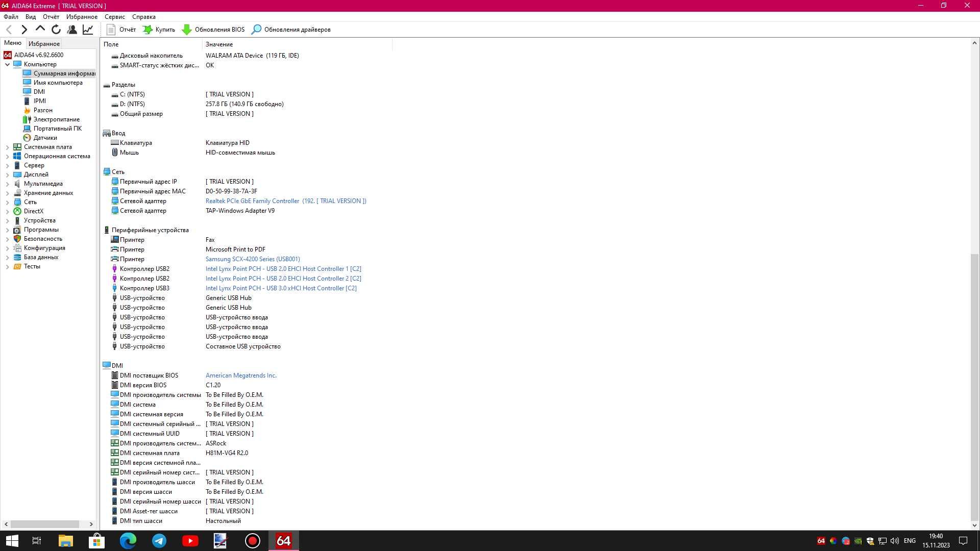980x551 pixels.
Task: Open the Realtek PCIe GbE Family Controller link
Action: click(x=252, y=201)
